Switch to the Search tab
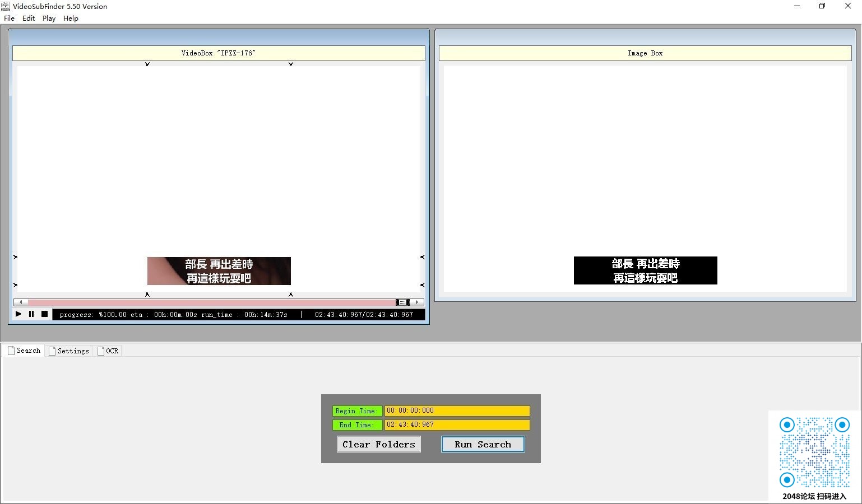This screenshot has width=862, height=504. tap(24, 351)
